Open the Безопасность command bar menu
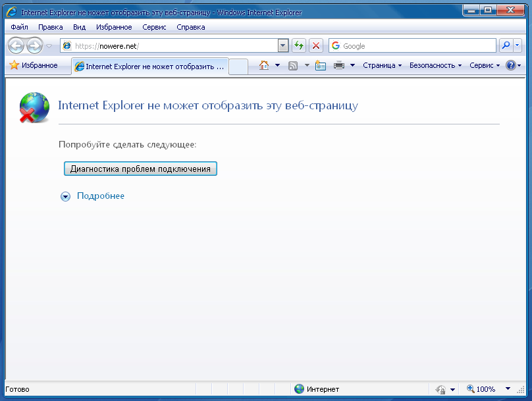The width and height of the screenshot is (532, 401). tap(435, 65)
